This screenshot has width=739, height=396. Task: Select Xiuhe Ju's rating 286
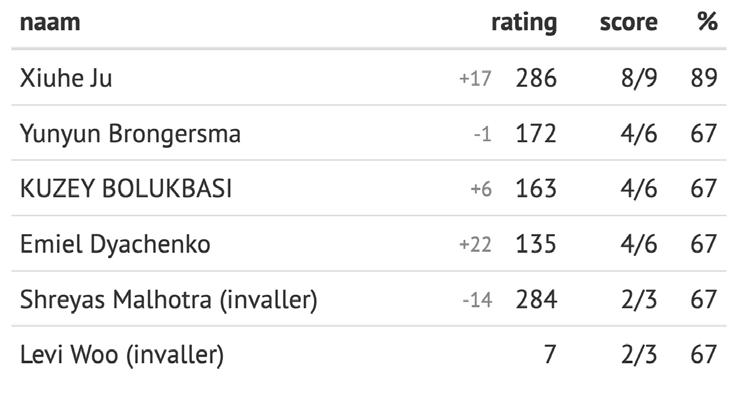536,78
